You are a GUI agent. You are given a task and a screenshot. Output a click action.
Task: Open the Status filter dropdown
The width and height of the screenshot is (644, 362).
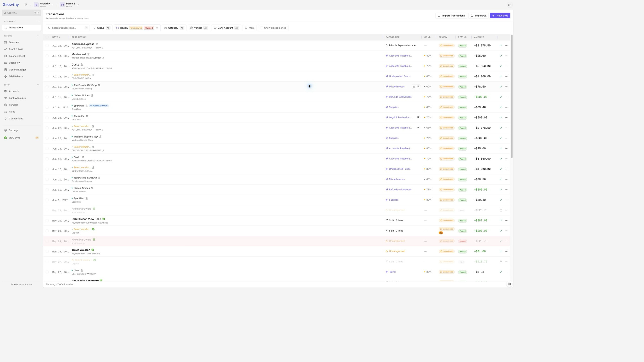102,28
